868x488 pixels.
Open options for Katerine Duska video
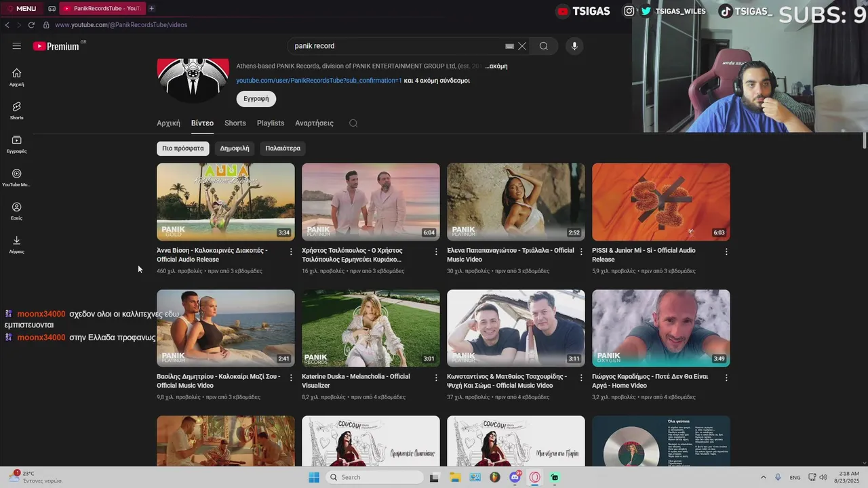tap(436, 378)
